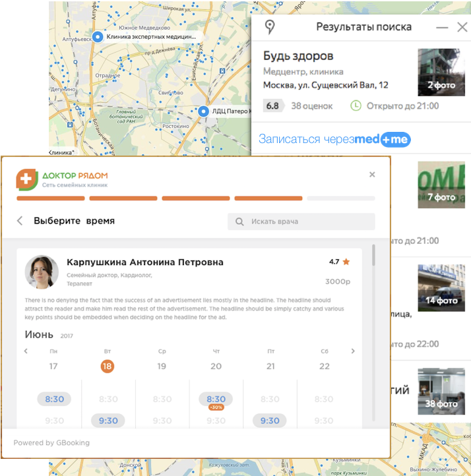Click the back arrow beside Выберите время

click(x=20, y=222)
